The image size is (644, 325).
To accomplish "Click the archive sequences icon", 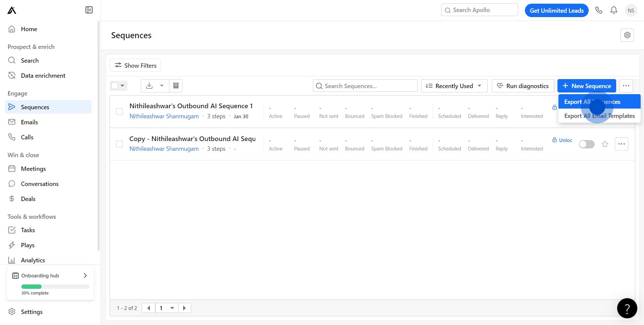I will 176,86.
